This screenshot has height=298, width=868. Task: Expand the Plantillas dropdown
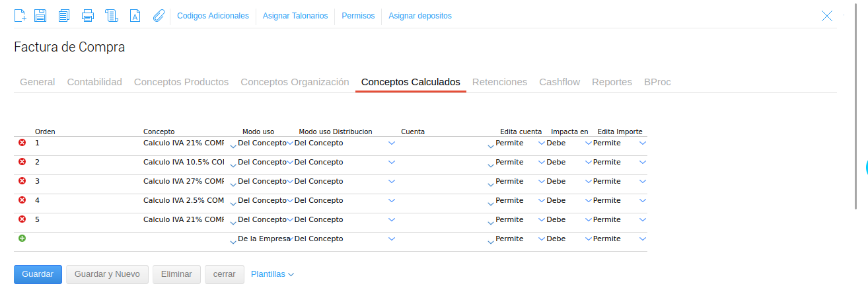(x=272, y=274)
